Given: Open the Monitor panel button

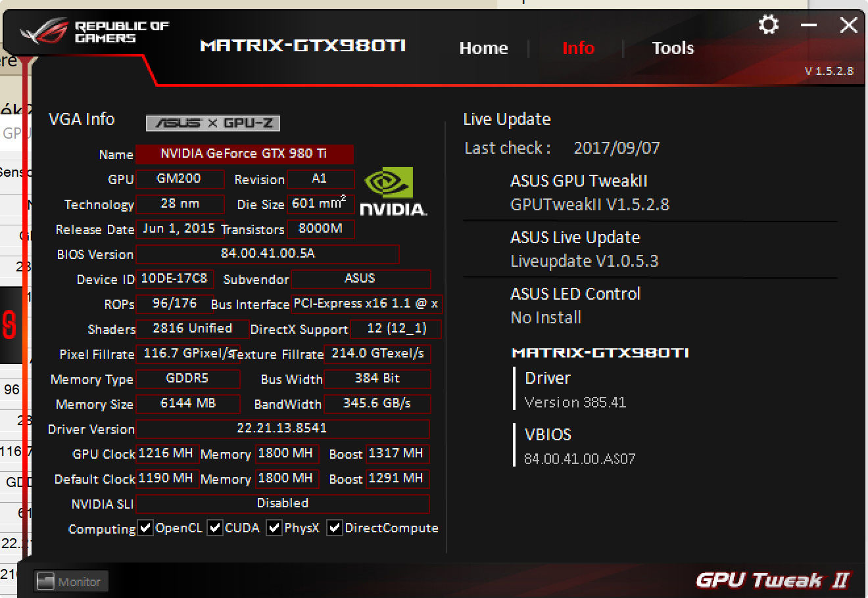Looking at the screenshot, I should click(70, 582).
